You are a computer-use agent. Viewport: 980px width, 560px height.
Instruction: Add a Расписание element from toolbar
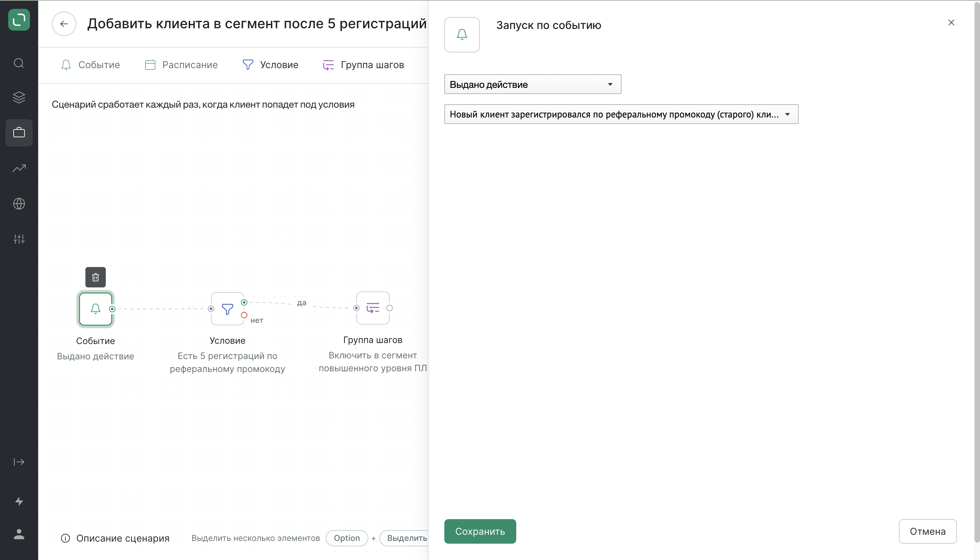181,65
